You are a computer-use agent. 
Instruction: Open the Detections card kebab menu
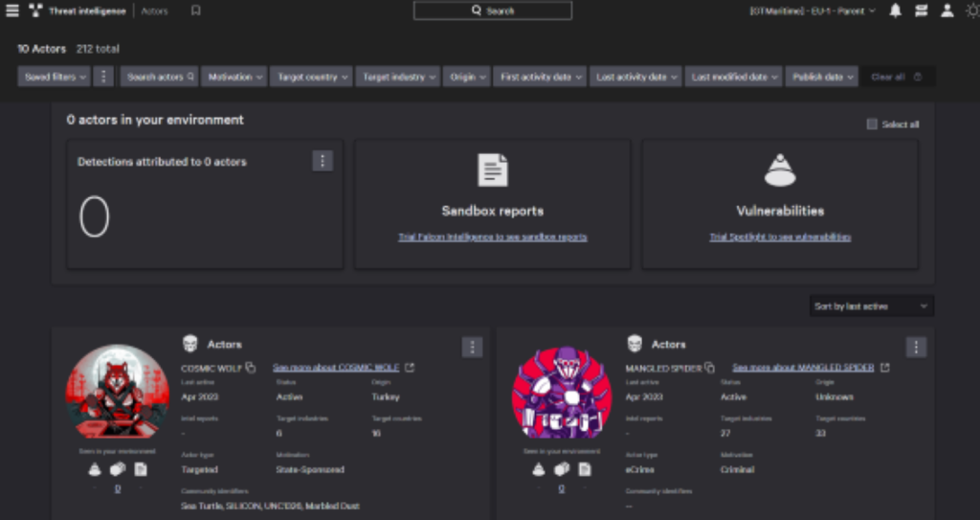pyautogui.click(x=323, y=161)
